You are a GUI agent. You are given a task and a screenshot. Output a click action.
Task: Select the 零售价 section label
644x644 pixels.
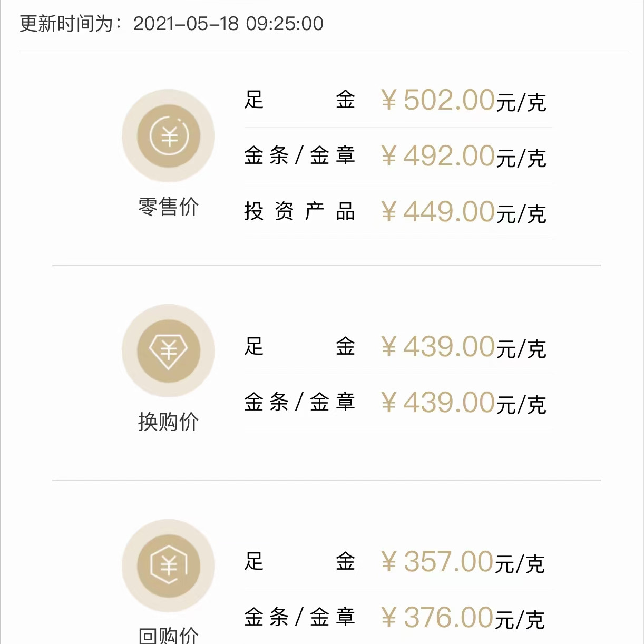tap(168, 207)
